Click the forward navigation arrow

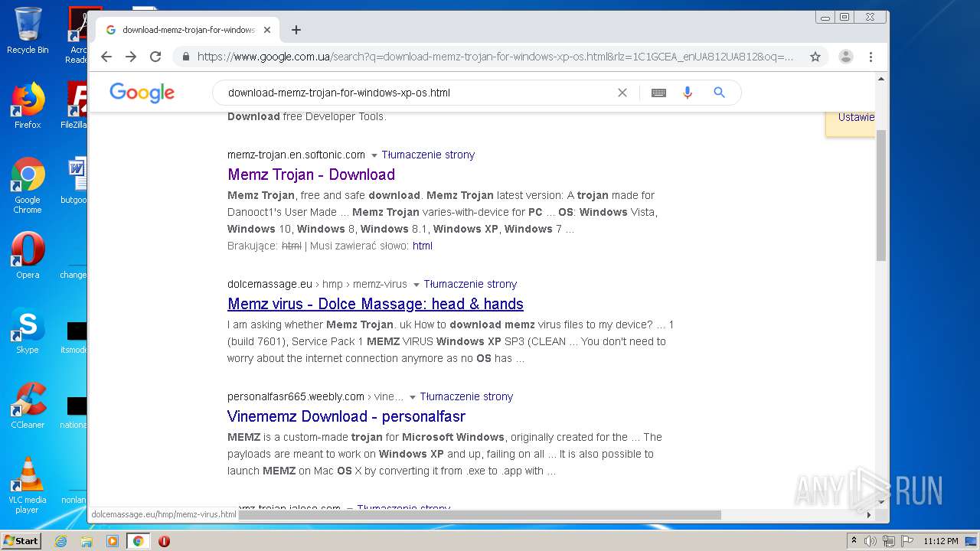[131, 57]
